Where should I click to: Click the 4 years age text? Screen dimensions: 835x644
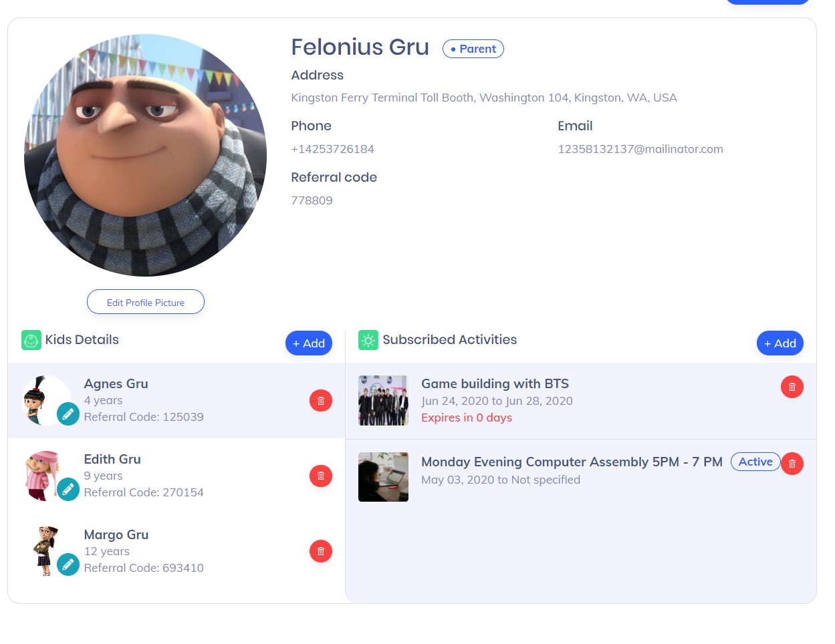tap(104, 401)
